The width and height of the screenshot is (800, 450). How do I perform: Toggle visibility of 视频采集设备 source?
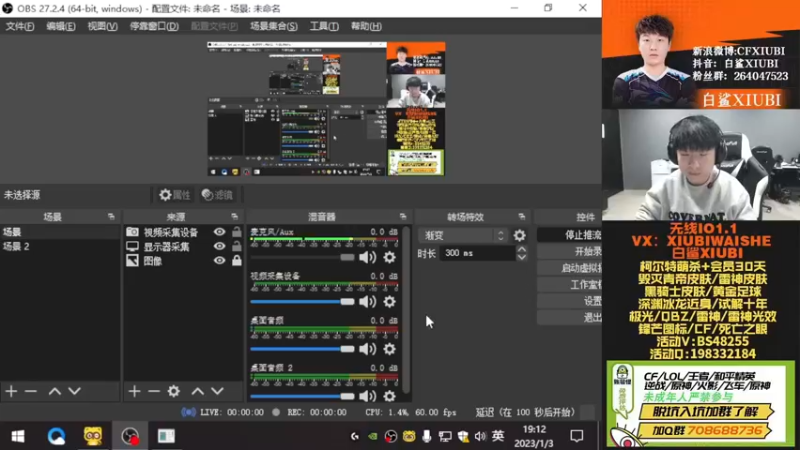point(219,232)
